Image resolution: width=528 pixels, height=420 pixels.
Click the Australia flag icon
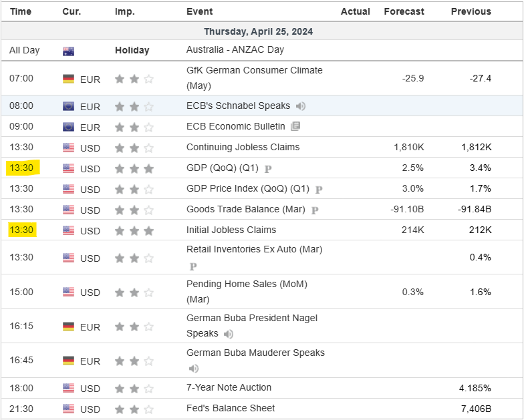click(x=68, y=51)
